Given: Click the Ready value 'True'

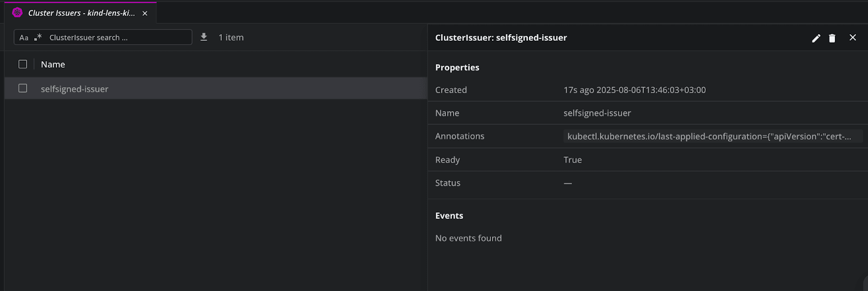Looking at the screenshot, I should pos(572,160).
